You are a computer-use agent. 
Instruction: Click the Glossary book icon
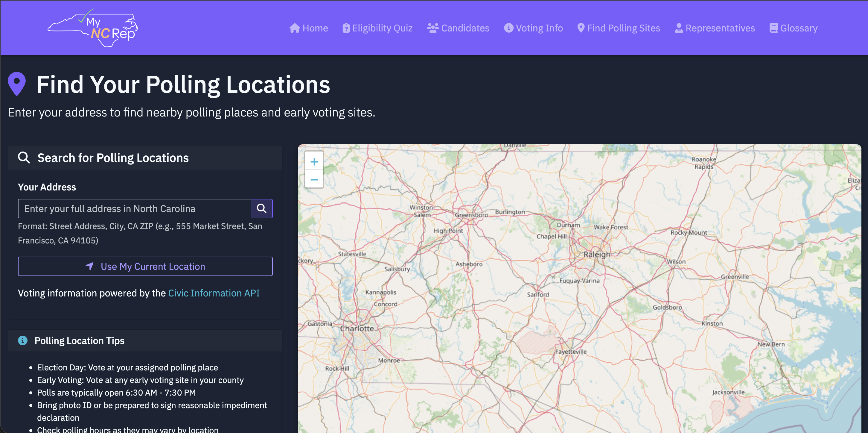[x=774, y=28]
